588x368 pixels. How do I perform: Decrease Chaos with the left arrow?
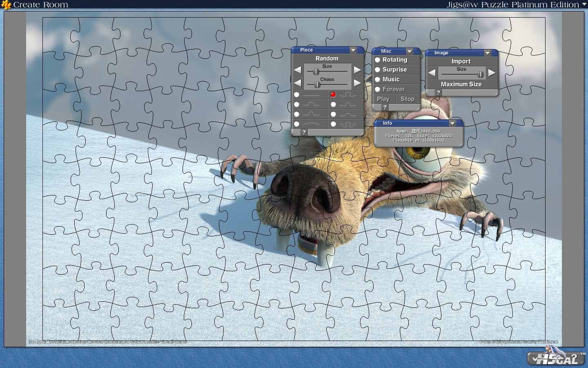(x=298, y=83)
